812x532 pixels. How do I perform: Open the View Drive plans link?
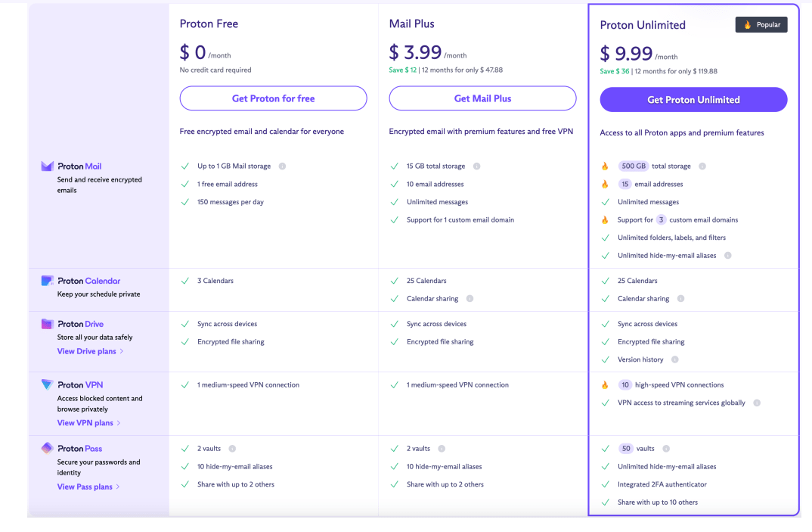[x=90, y=351]
